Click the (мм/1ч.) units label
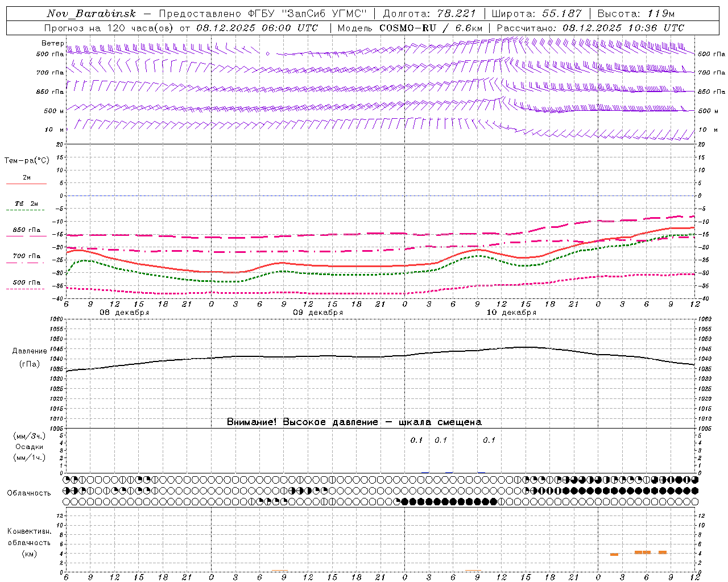The image size is (728, 582). 30,458
